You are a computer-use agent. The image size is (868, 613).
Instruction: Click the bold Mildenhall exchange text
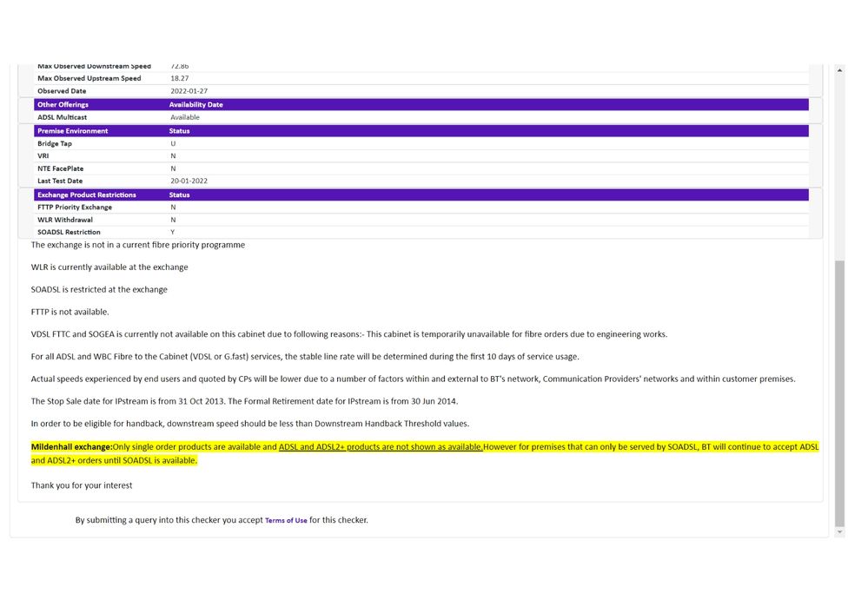(x=71, y=447)
